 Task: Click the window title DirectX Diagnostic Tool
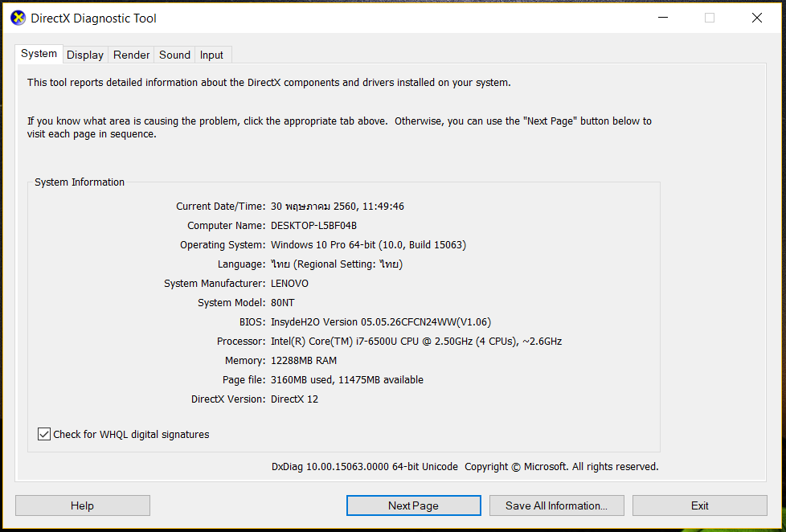coord(94,18)
